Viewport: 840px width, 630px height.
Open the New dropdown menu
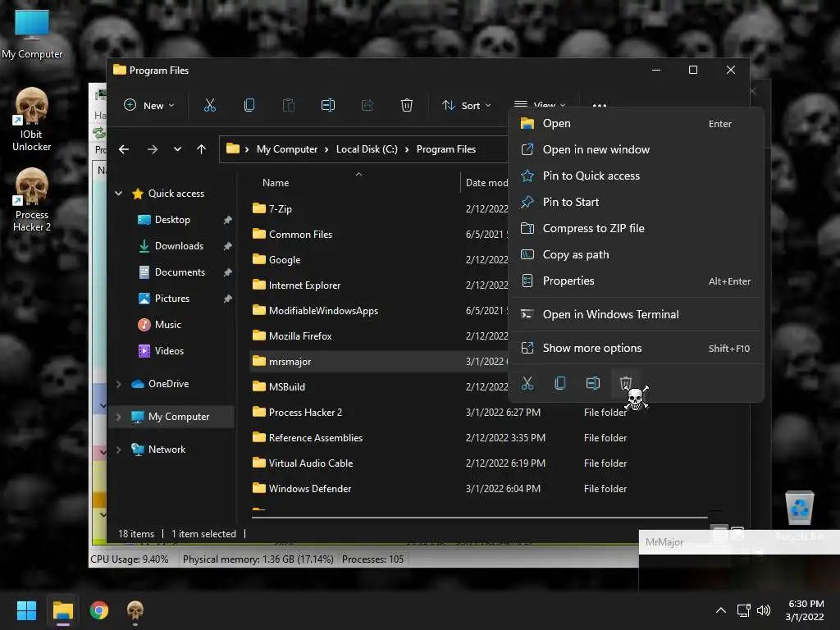tap(149, 106)
